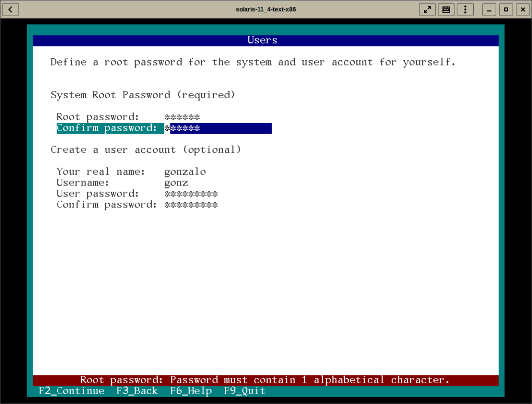The height and width of the screenshot is (404, 532).
Task: Focus the root Confirm password field
Action: coord(218,128)
